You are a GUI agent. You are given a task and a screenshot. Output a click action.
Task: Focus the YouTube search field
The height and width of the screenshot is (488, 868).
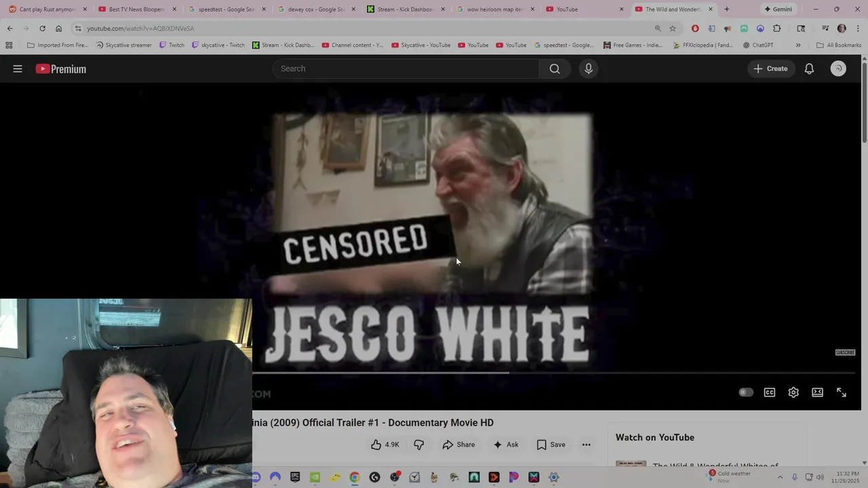[406, 68]
